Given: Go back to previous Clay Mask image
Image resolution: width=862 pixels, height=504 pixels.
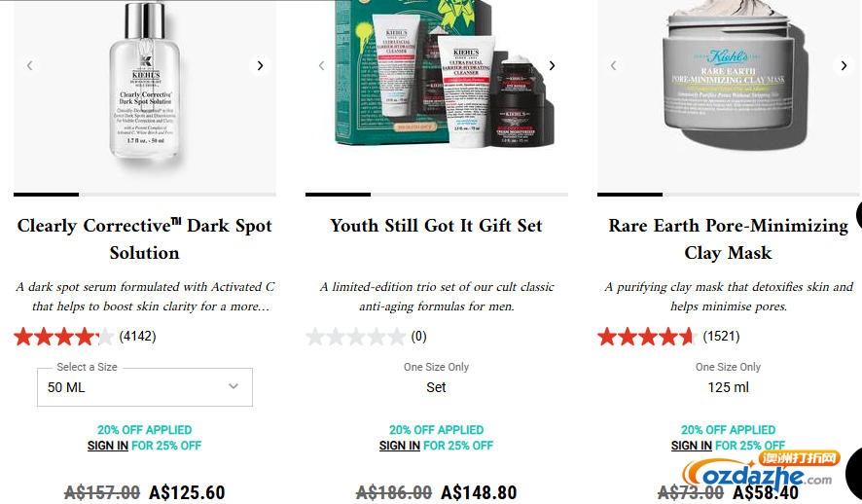Looking at the screenshot, I should (614, 65).
